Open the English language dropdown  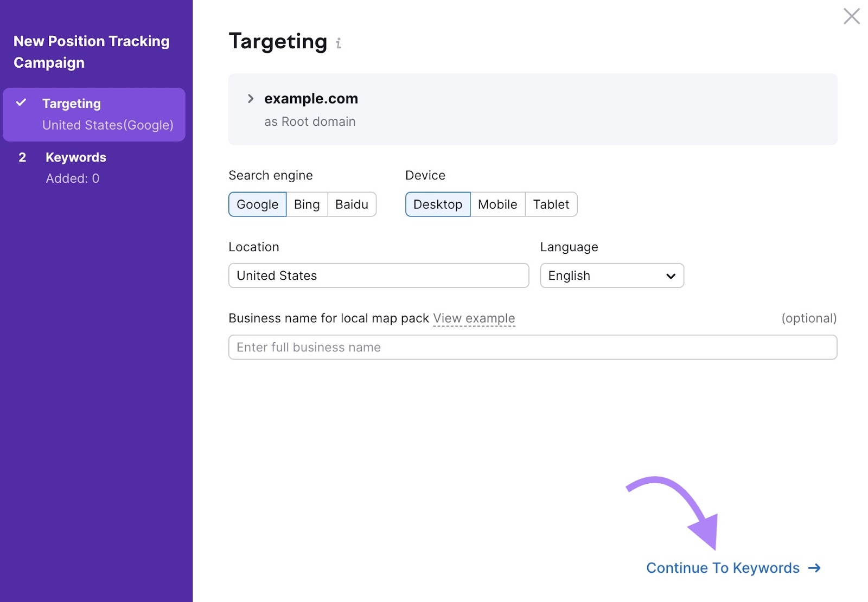612,276
